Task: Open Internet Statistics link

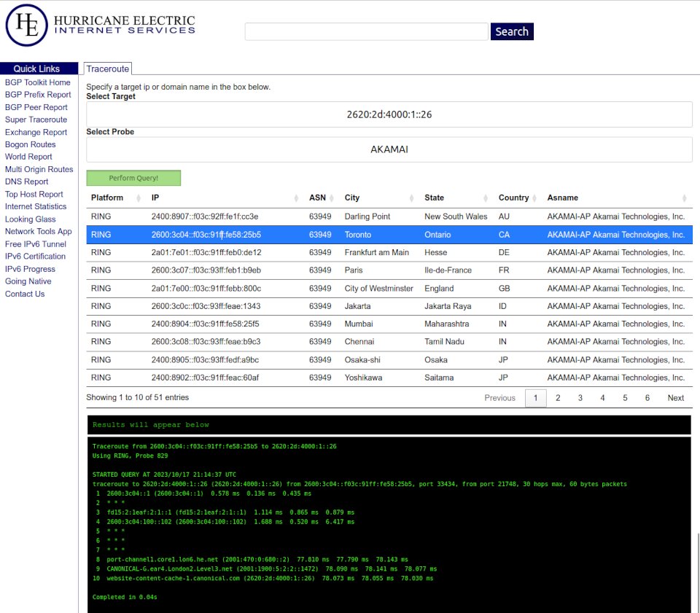Action: tap(36, 206)
